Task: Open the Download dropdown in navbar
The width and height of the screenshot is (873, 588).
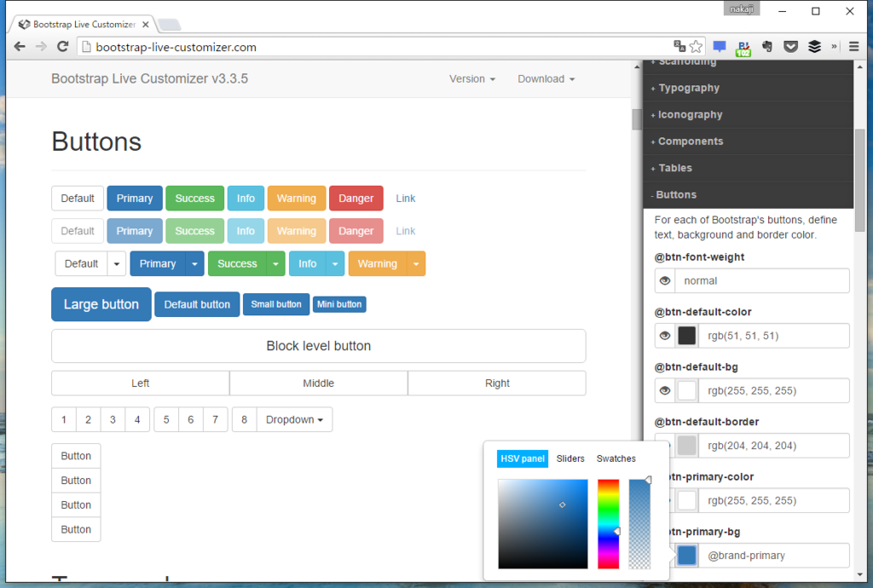Action: pyautogui.click(x=546, y=79)
